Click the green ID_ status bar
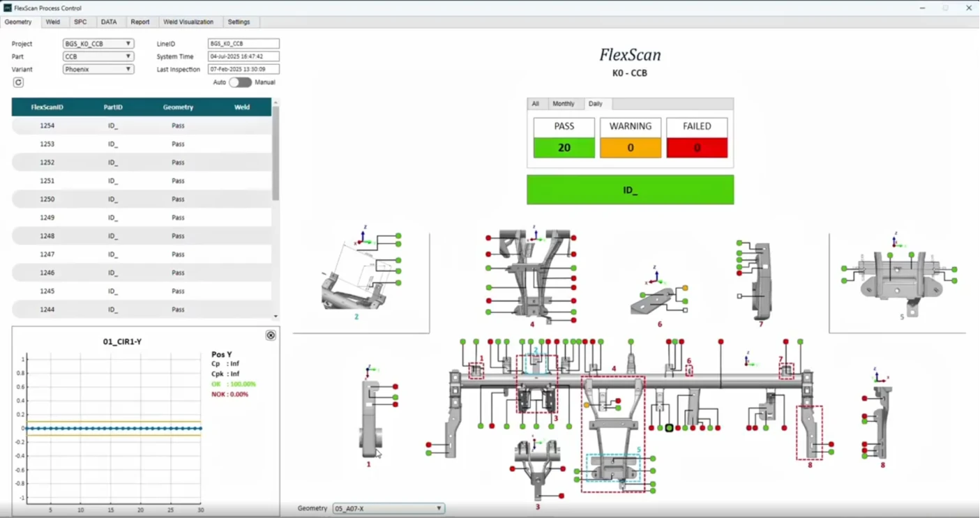980x518 pixels. point(631,190)
